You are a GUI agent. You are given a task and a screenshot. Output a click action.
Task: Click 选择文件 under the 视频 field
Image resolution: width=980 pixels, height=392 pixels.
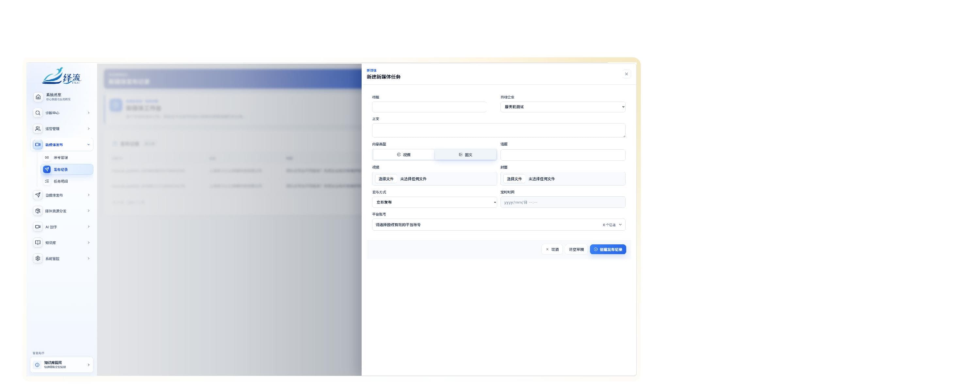click(386, 179)
